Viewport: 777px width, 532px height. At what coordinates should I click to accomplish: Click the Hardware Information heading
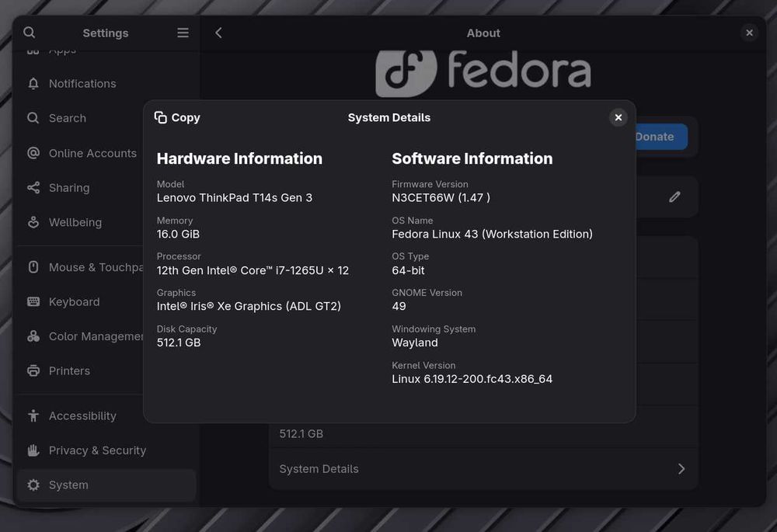click(x=239, y=158)
